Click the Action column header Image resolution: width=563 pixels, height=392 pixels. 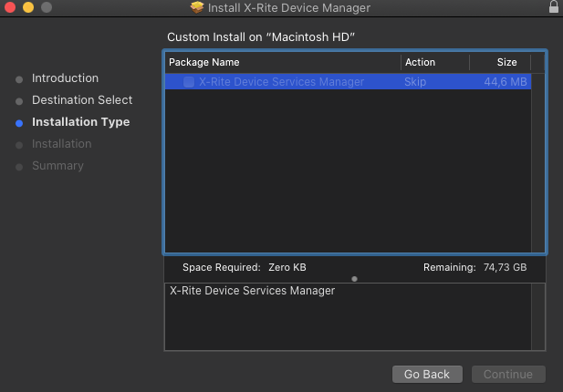420,62
